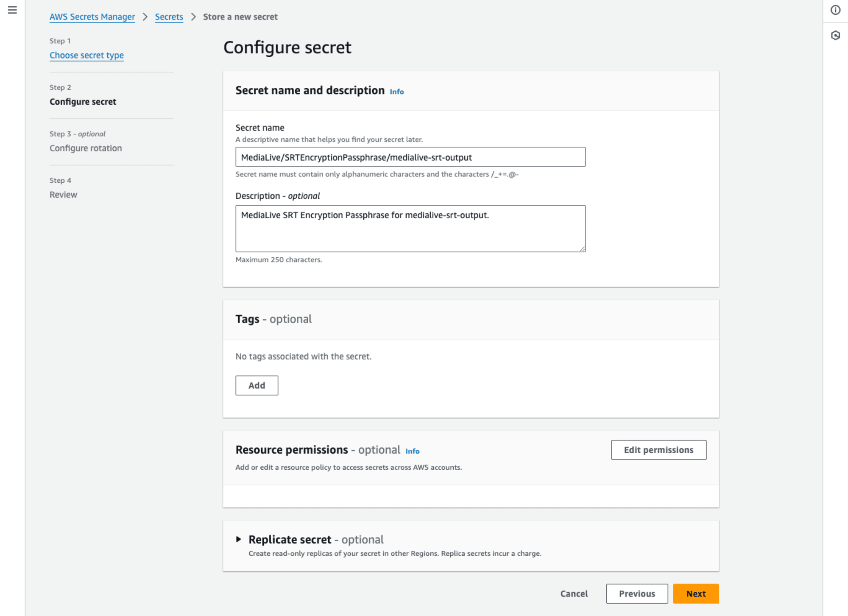The width and height of the screenshot is (848, 616).
Task: Return to Choose secret type step
Action: [86, 55]
